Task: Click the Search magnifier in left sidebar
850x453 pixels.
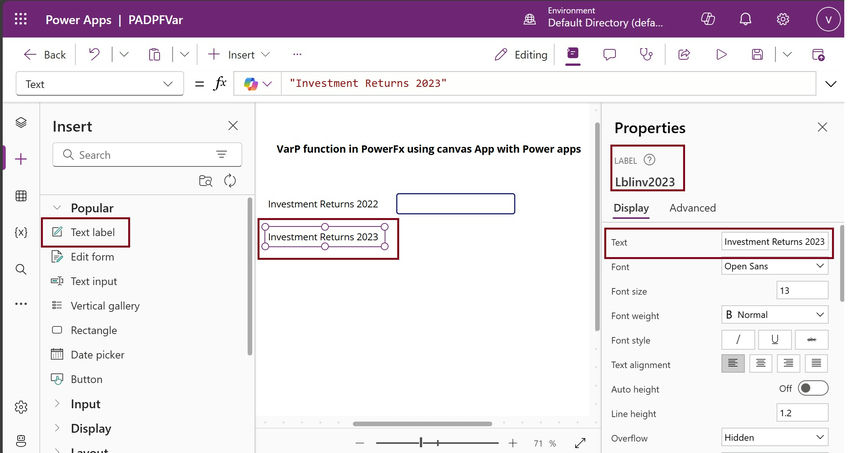Action: pos(21,269)
